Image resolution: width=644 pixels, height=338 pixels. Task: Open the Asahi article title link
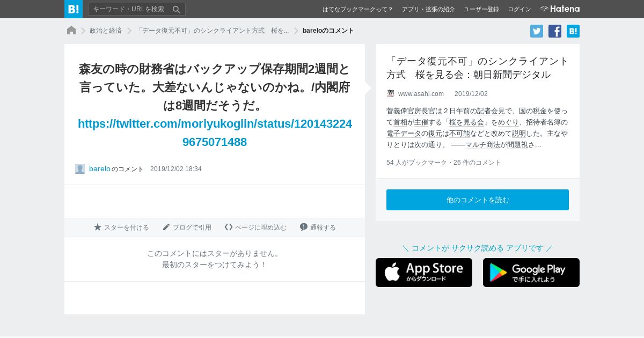(478, 68)
